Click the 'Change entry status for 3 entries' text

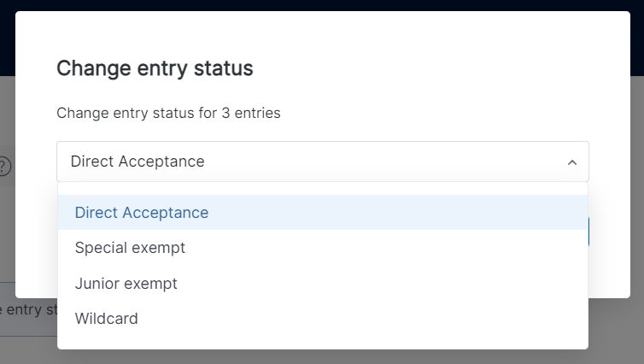tap(168, 113)
